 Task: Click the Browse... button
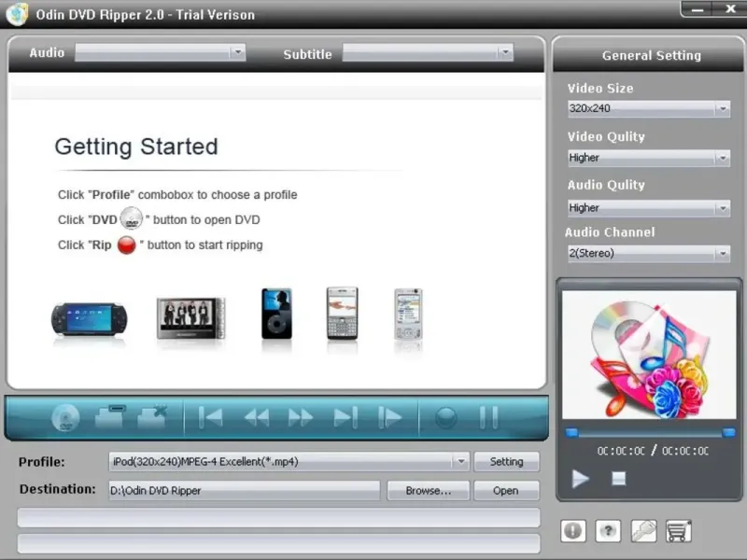(429, 491)
